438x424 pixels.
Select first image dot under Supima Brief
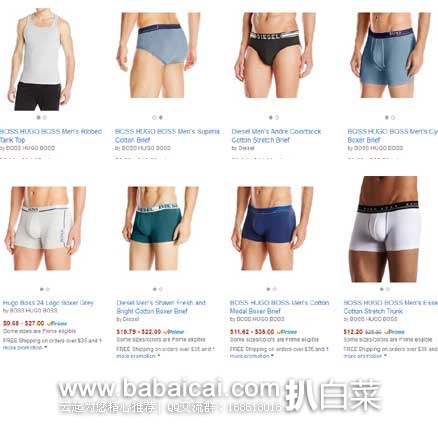click(x=154, y=117)
